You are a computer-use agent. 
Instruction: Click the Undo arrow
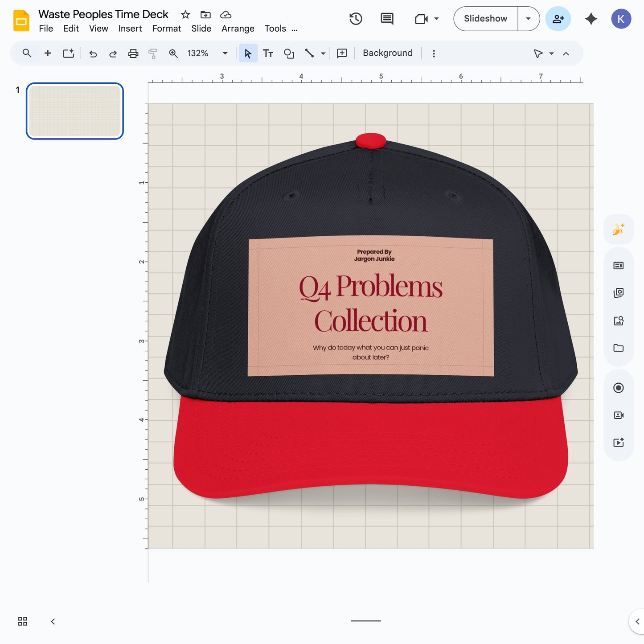click(93, 54)
